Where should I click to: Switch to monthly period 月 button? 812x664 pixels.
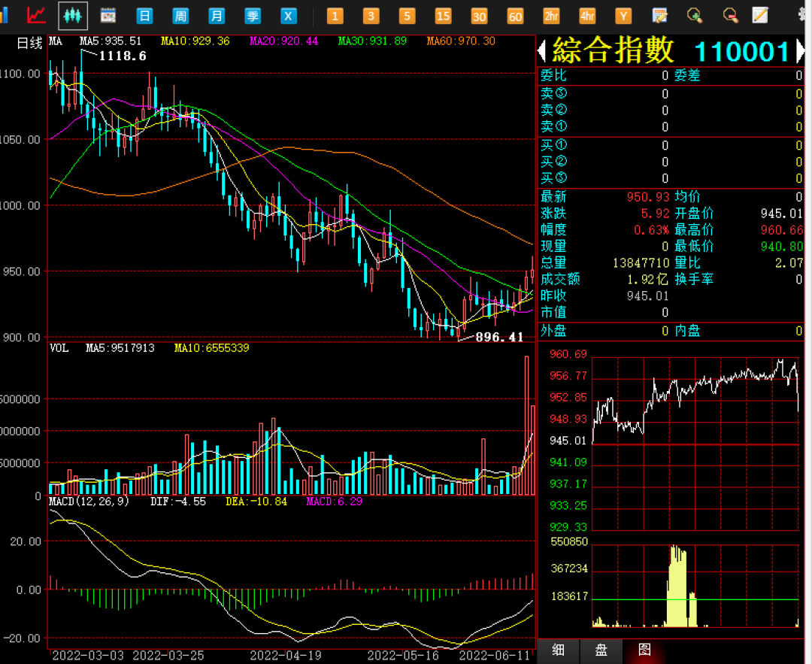click(216, 16)
